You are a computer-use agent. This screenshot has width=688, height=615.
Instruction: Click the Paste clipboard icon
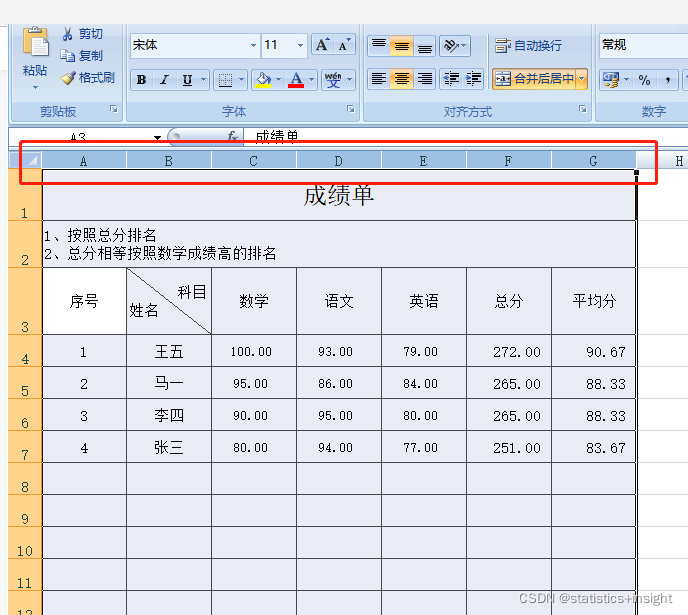click(35, 43)
